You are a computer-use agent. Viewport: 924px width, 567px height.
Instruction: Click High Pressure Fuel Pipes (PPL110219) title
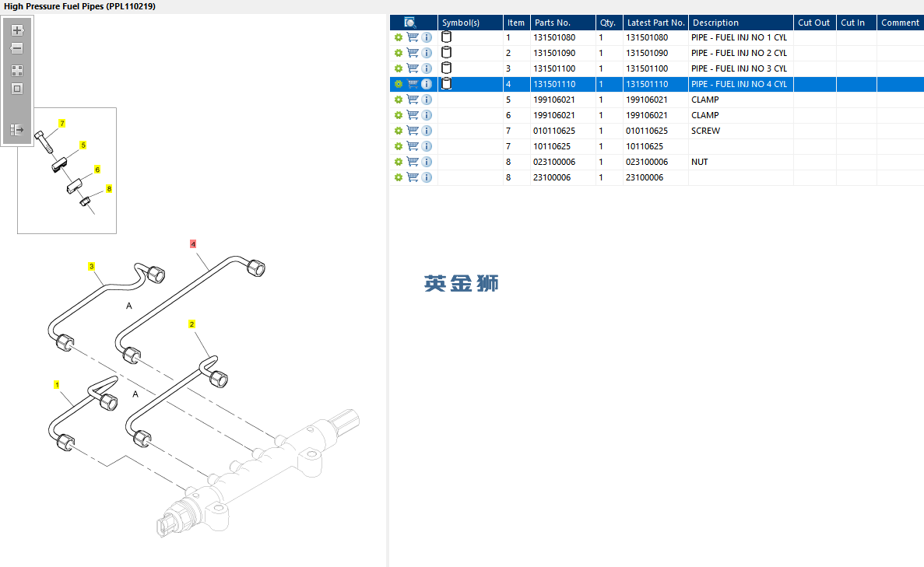click(x=79, y=6)
